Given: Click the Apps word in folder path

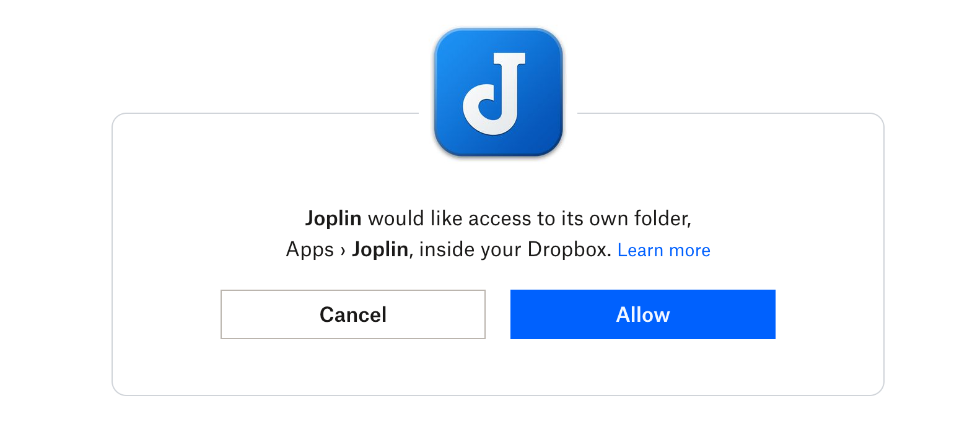Looking at the screenshot, I should tap(310, 250).
